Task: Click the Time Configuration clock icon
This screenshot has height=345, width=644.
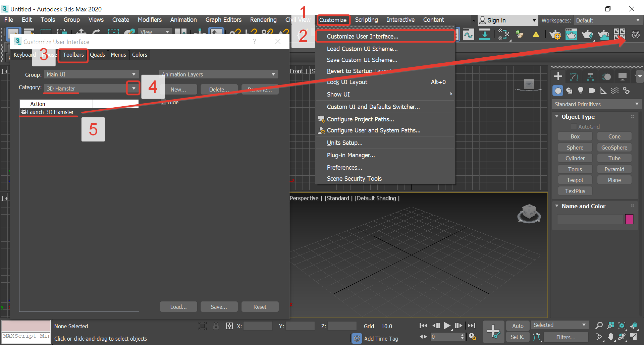Action: click(473, 337)
